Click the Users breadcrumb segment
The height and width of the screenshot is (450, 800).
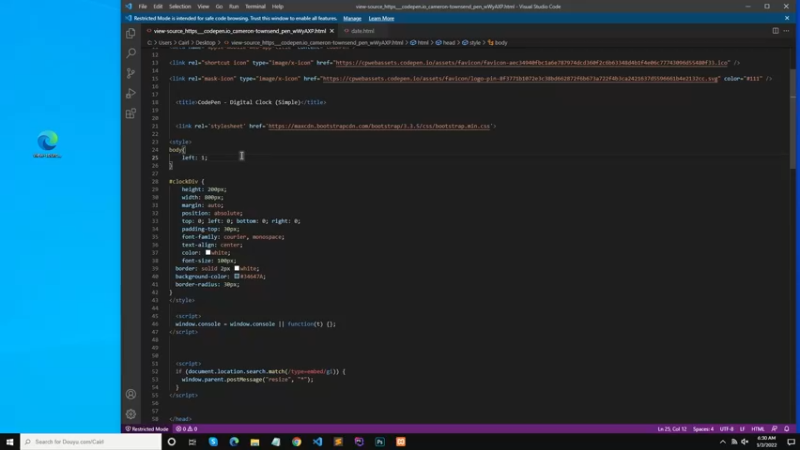tap(165, 43)
